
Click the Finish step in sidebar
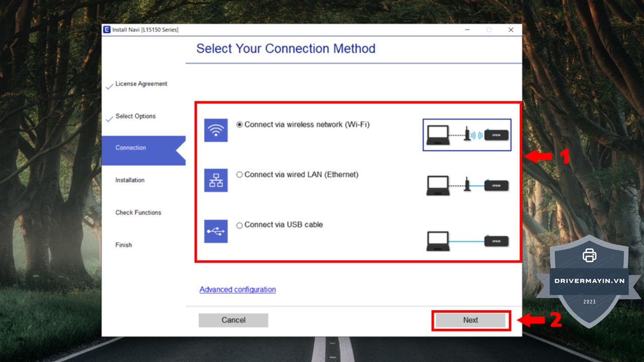pyautogui.click(x=124, y=245)
